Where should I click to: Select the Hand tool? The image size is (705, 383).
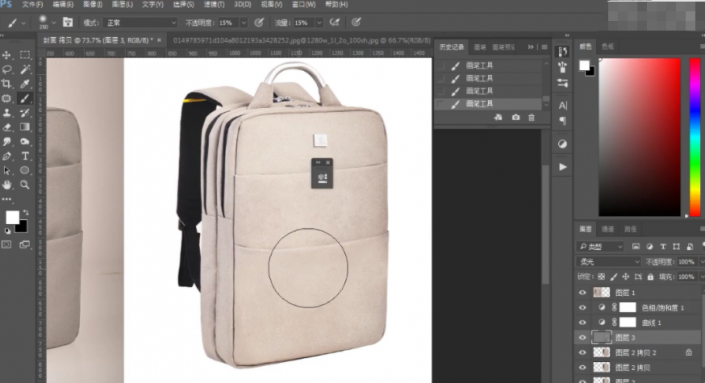pyautogui.click(x=7, y=184)
